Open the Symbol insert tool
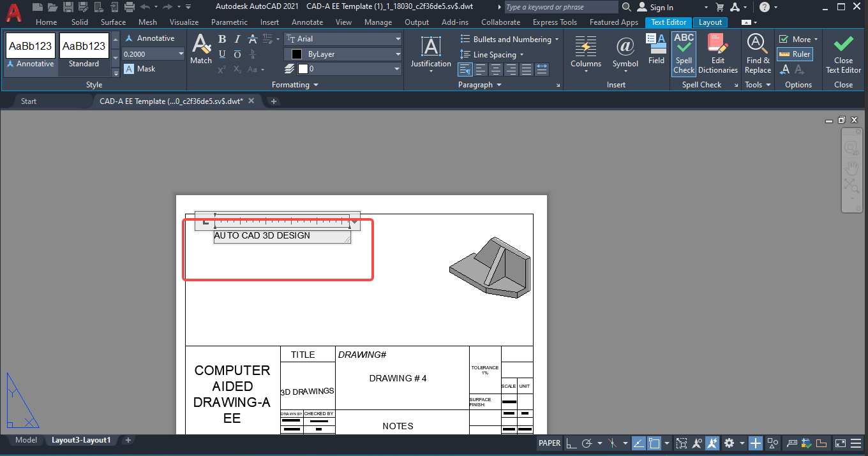The width and height of the screenshot is (868, 456). pyautogui.click(x=625, y=52)
